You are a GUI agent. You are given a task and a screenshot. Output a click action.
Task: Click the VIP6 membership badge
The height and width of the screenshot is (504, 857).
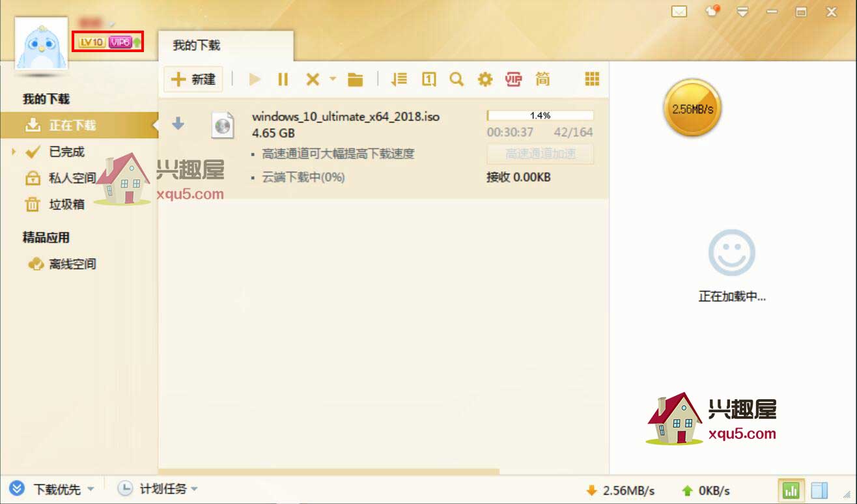point(120,42)
